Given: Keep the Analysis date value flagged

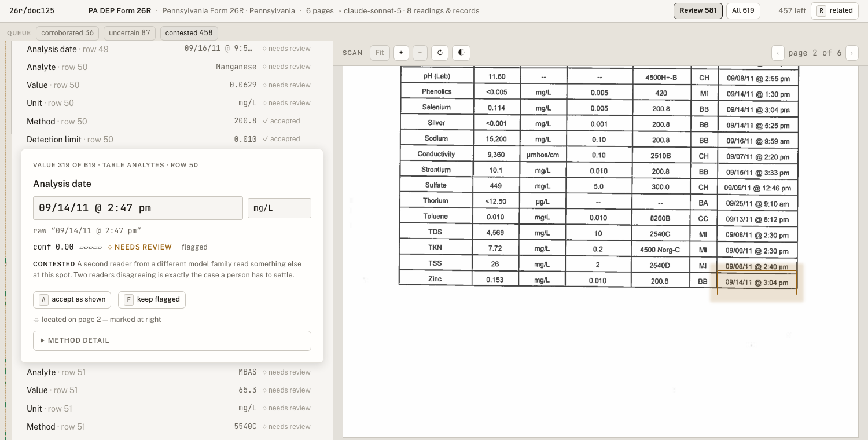Looking at the screenshot, I should [x=152, y=299].
